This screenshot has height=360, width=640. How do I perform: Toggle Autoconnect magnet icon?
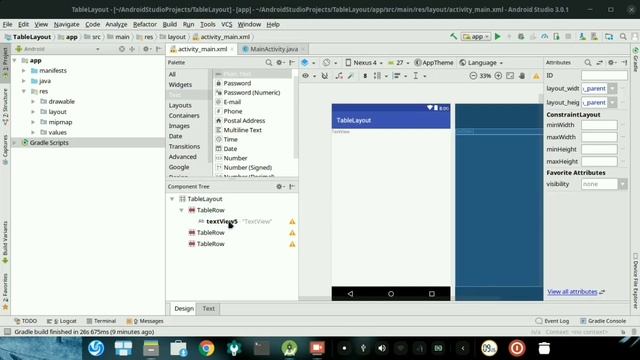(x=324, y=76)
